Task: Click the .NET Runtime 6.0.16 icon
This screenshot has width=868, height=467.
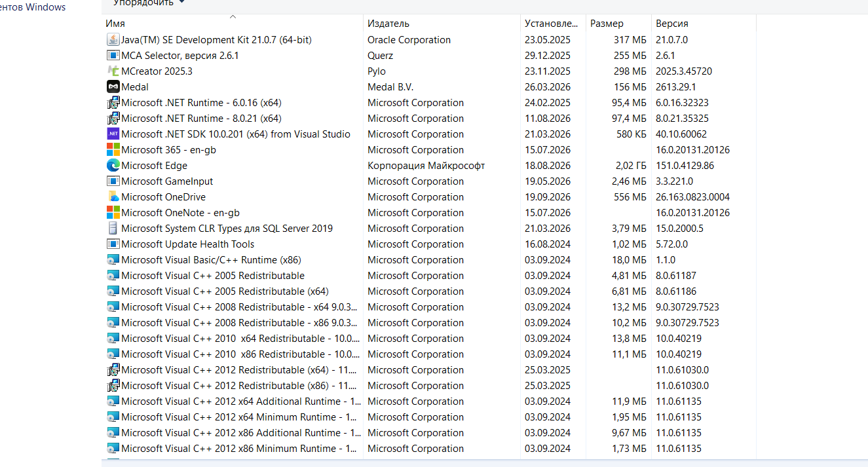Action: (x=113, y=103)
